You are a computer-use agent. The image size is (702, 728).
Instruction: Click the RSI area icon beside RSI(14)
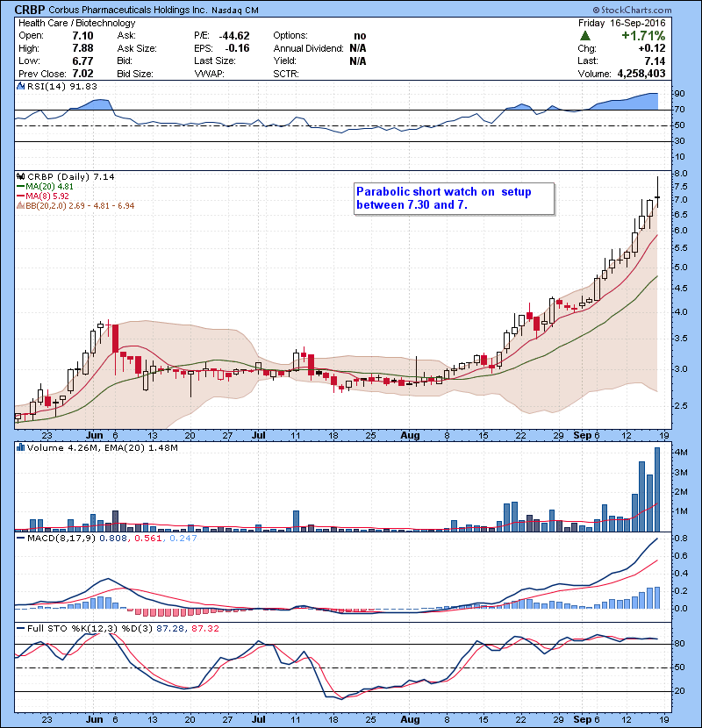pos(20,86)
